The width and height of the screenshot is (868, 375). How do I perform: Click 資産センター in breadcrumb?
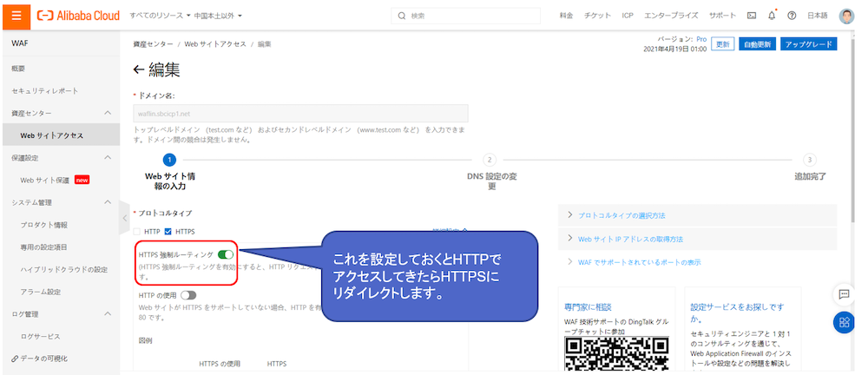tap(153, 43)
